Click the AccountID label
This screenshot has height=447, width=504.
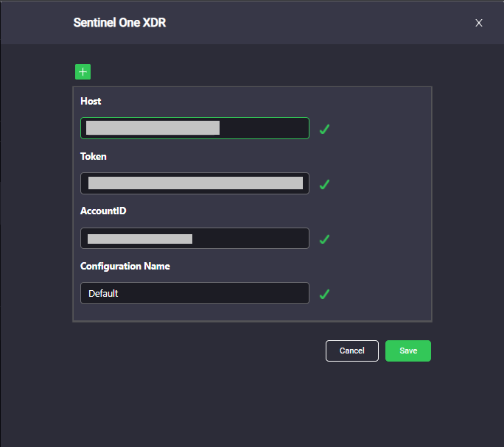point(103,211)
